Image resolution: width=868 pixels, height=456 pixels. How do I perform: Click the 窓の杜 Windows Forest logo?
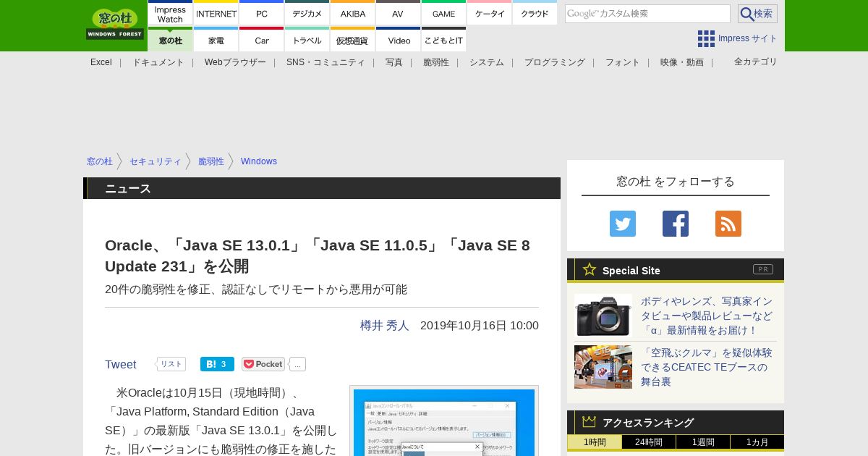point(115,24)
